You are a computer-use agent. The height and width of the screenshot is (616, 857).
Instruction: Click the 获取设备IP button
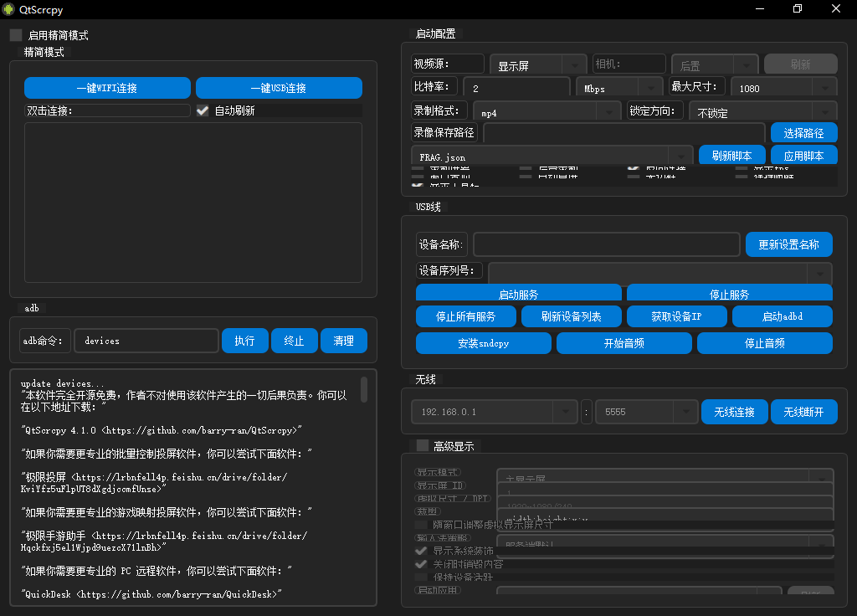tap(676, 316)
